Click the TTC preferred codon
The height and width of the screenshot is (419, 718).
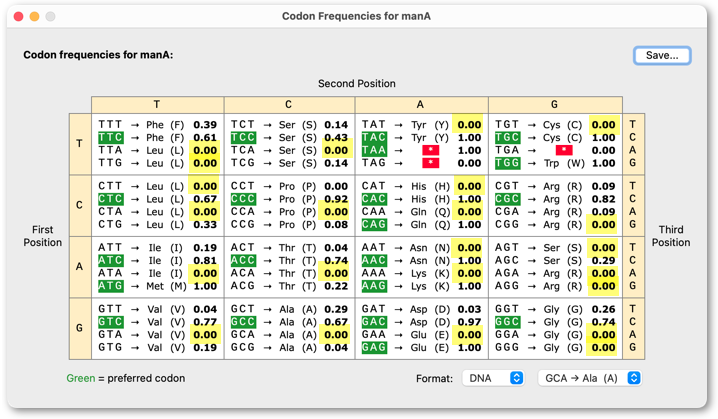pyautogui.click(x=110, y=137)
